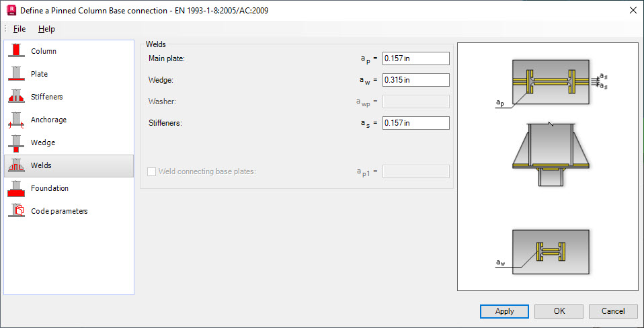Click the Wedge weld aw input field
This screenshot has width=644, height=328.
415,80
